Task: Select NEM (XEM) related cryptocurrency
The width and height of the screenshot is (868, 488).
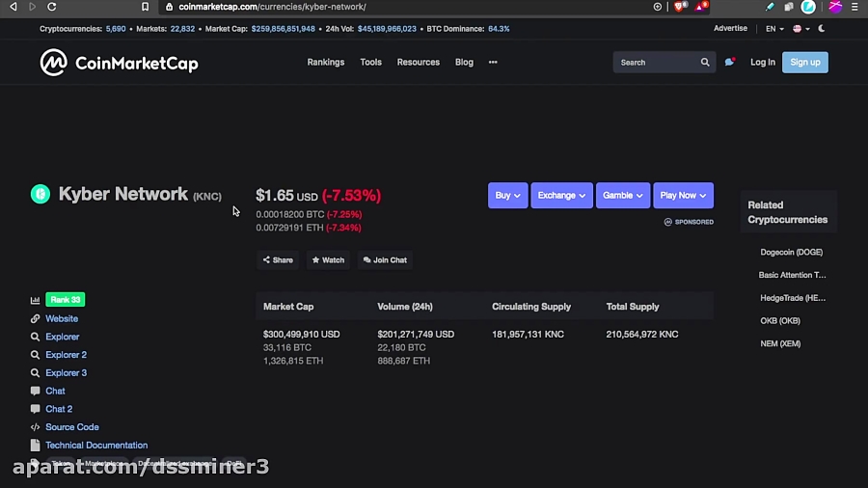Action: (x=780, y=343)
